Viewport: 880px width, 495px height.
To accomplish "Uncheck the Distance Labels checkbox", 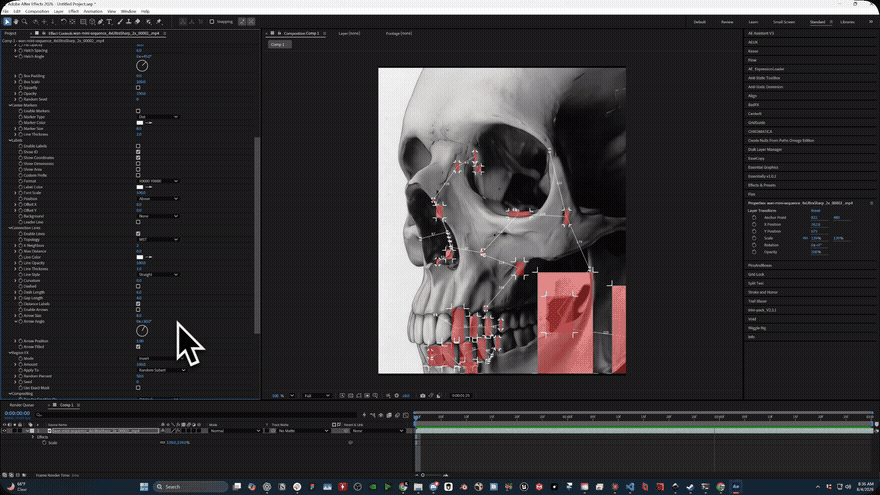I will point(138,304).
